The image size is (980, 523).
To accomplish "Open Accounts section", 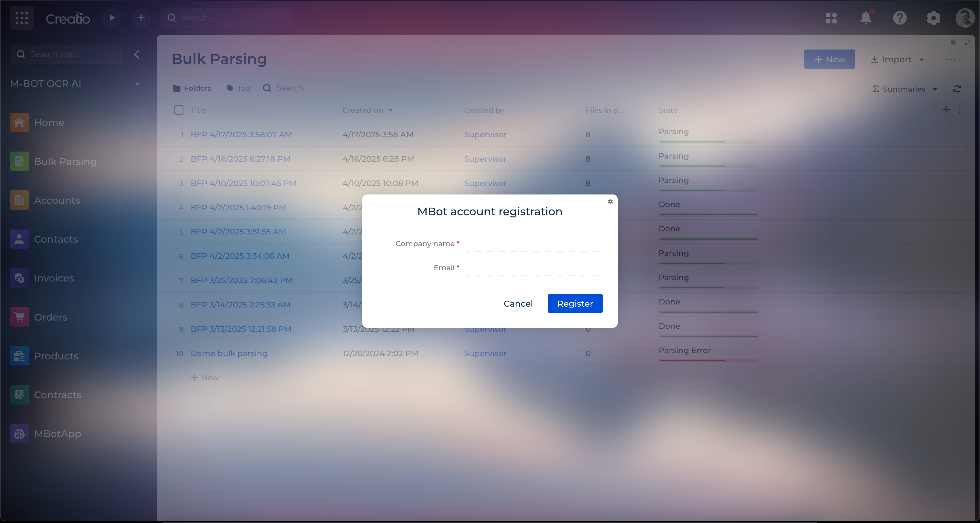I will click(45, 200).
